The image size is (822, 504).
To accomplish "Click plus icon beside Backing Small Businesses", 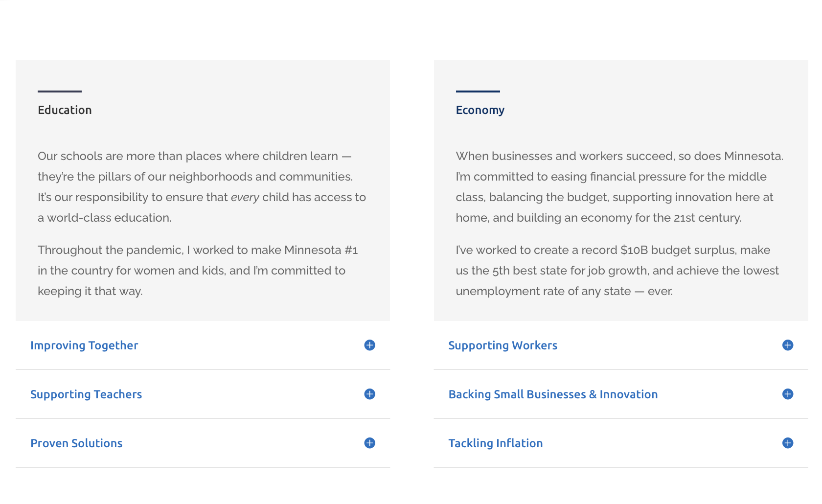I will [788, 394].
